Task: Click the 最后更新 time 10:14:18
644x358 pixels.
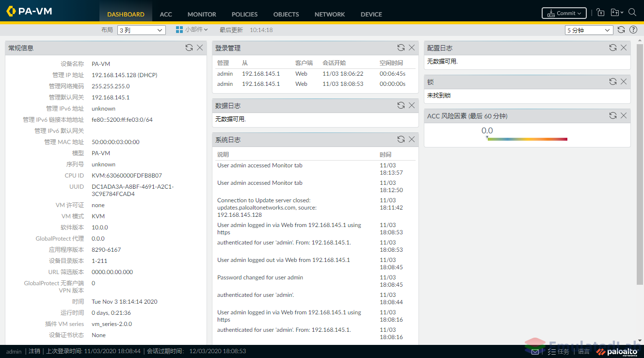Action: [x=261, y=30]
